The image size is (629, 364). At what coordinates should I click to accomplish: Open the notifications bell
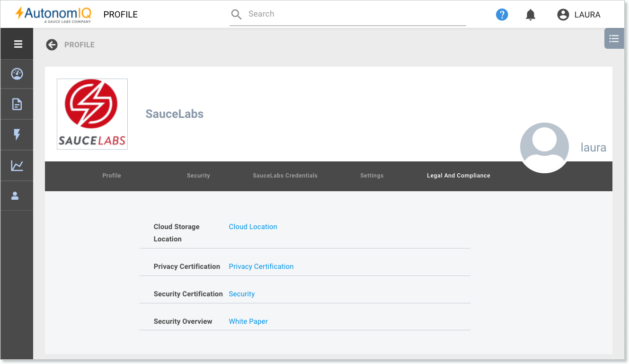point(531,15)
